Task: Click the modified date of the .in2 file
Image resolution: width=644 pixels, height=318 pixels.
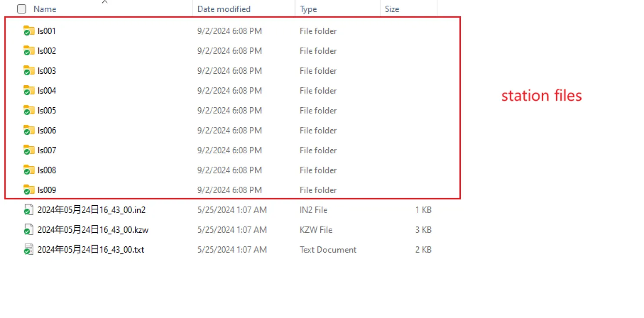Action: coord(232,210)
